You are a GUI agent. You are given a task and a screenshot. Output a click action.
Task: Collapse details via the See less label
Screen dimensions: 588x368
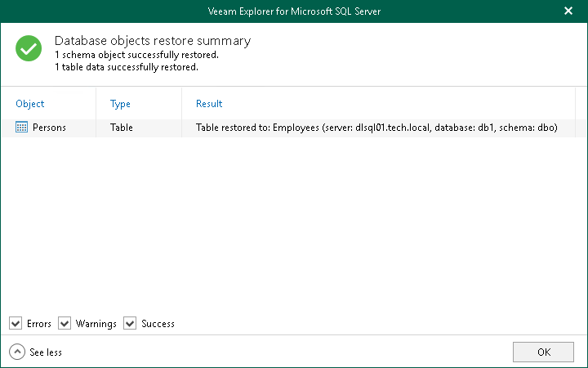[46, 352]
